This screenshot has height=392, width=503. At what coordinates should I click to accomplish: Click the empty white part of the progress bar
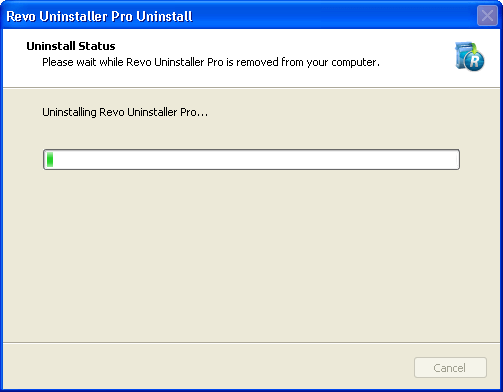(x=256, y=159)
